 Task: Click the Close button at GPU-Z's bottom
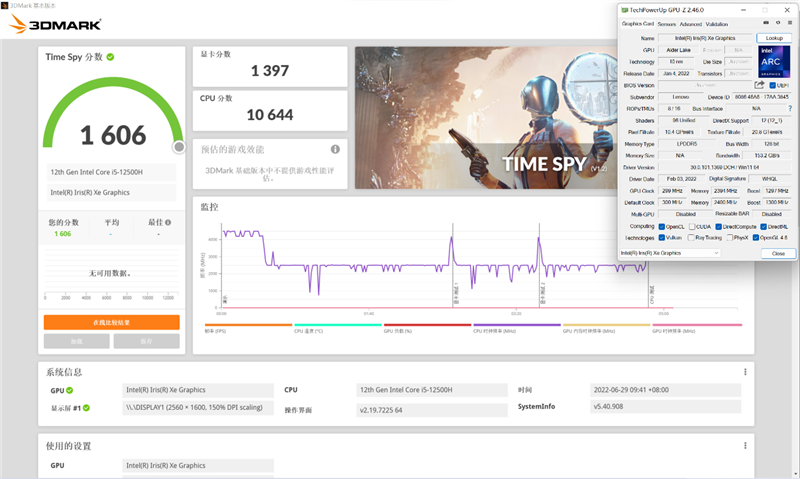pyautogui.click(x=779, y=254)
